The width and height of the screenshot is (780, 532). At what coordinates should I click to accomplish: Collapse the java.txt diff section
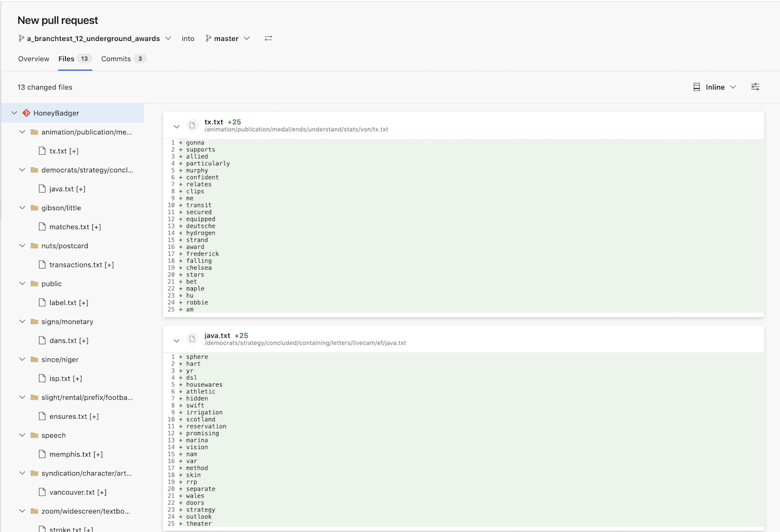[176, 340]
